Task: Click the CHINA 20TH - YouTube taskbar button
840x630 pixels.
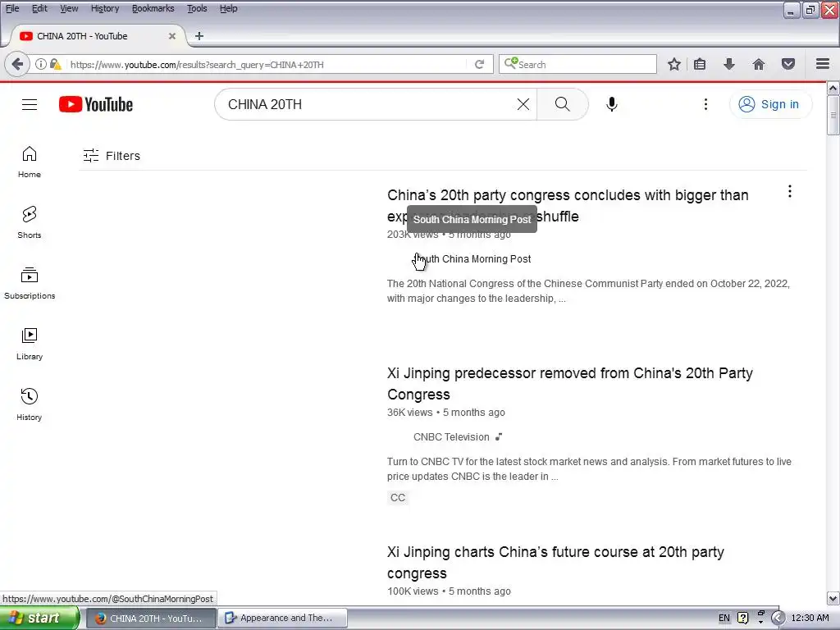Action: tap(151, 619)
